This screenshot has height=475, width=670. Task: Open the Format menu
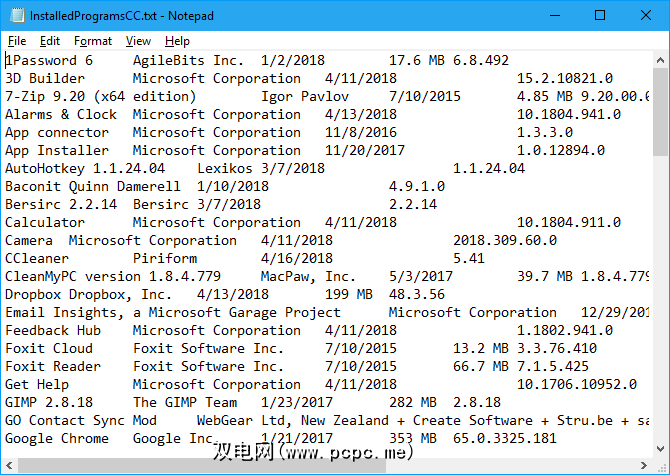[x=93, y=41]
